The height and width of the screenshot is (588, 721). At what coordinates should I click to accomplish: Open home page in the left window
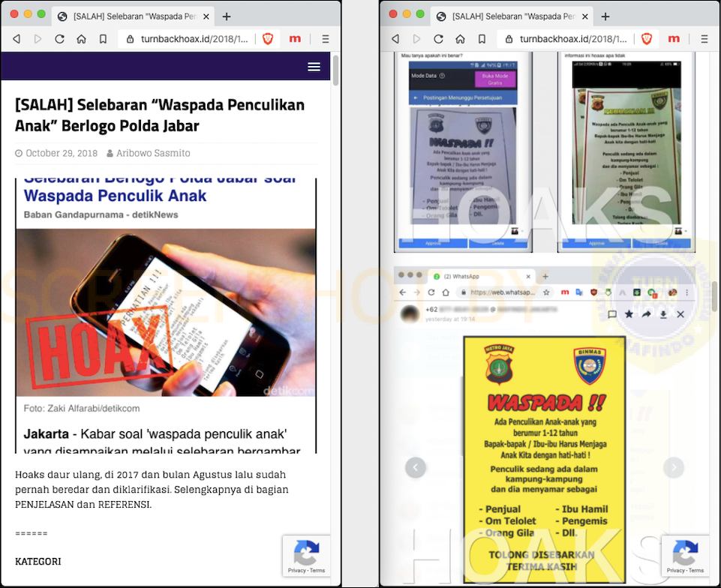click(81, 39)
